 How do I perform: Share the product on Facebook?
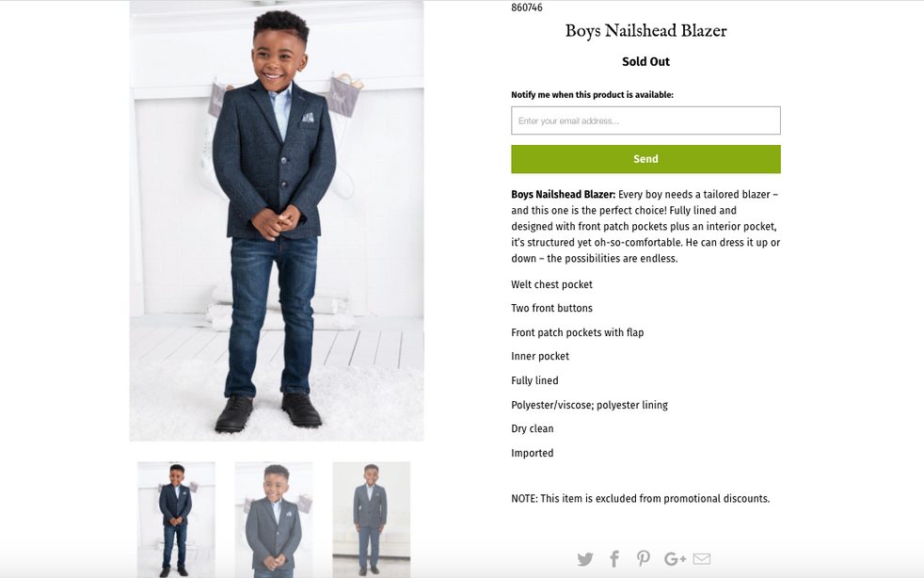[x=614, y=559]
